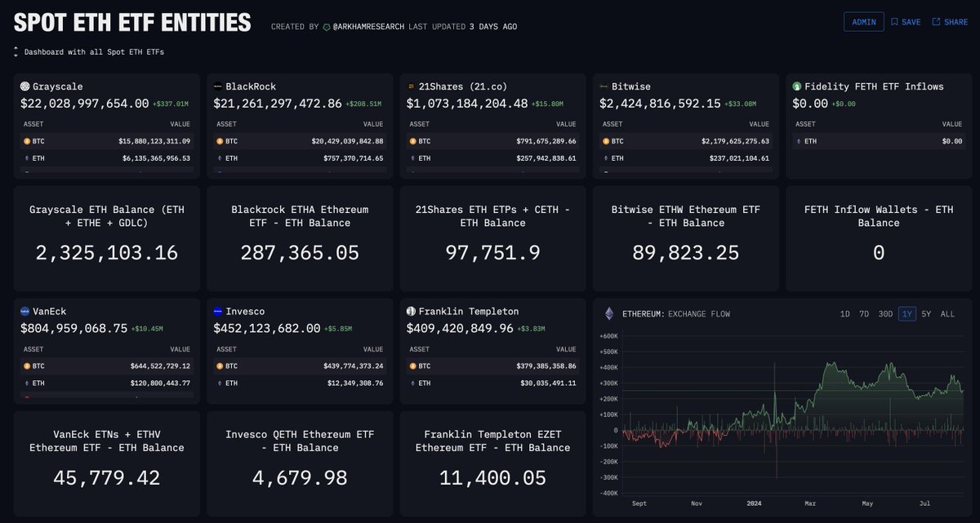Viewport: 980px width, 523px height.
Task: Click the ETH coin icon in BlackRock card
Action: pos(220,158)
